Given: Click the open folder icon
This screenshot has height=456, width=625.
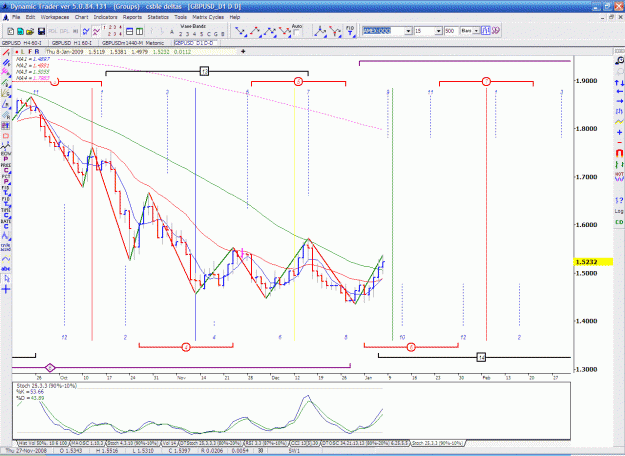Looking at the screenshot, I should [x=29, y=31].
